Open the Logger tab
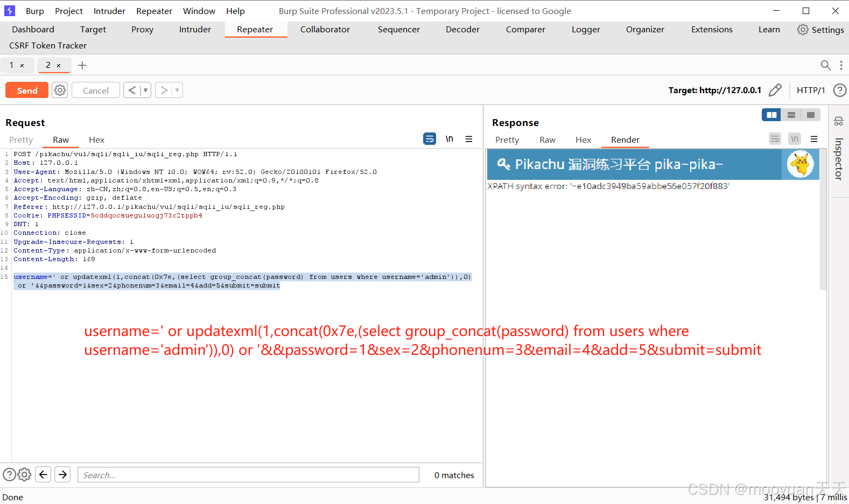The width and height of the screenshot is (849, 504). tap(586, 30)
